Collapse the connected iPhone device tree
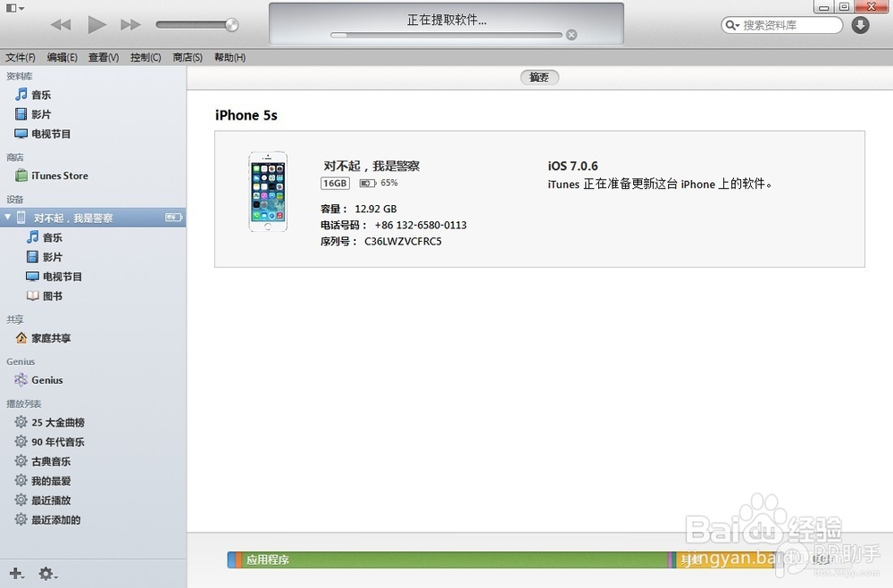The height and width of the screenshot is (588, 893). pyautogui.click(x=8, y=217)
